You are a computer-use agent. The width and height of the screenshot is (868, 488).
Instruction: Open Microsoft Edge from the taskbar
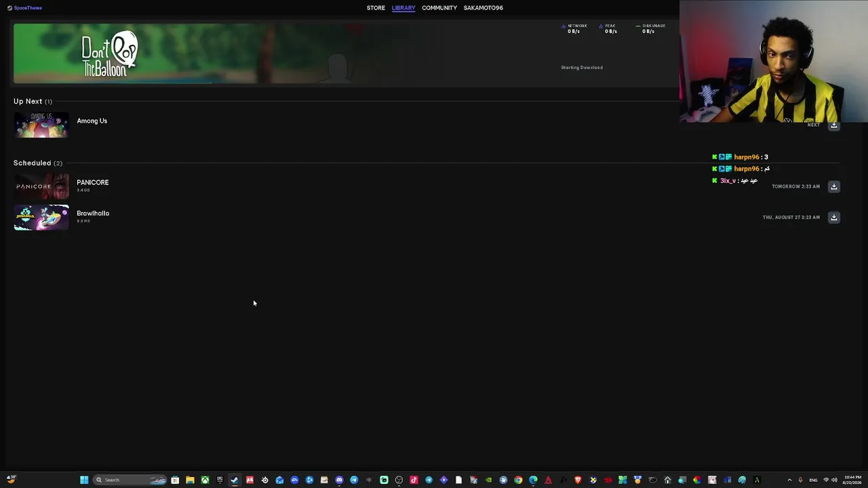point(533,480)
